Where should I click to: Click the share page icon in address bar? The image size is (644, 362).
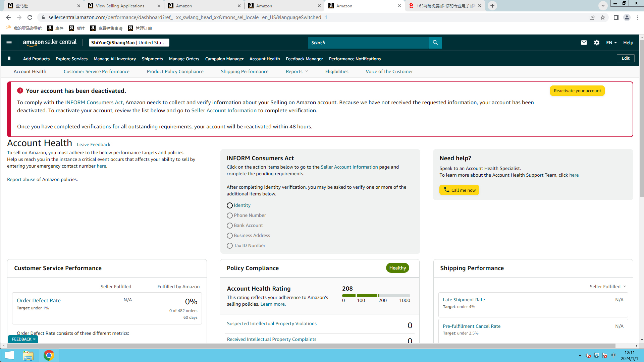pyautogui.click(x=592, y=17)
